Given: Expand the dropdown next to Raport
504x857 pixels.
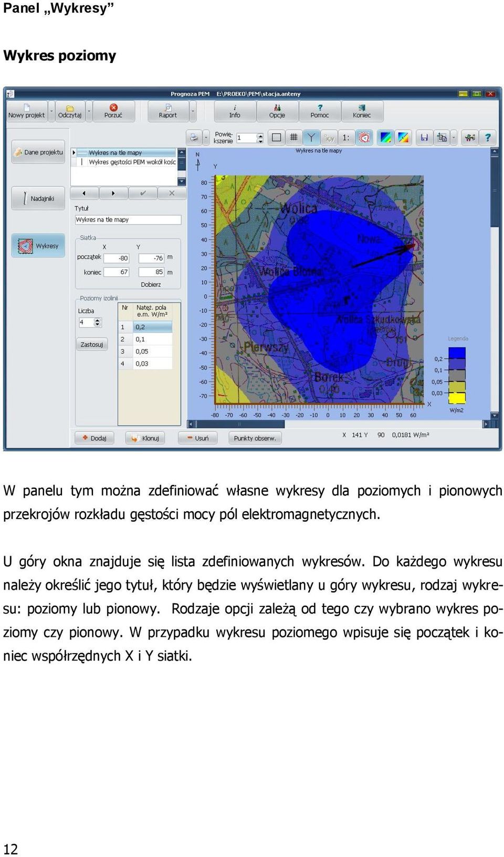Looking at the screenshot, I should click(193, 111).
